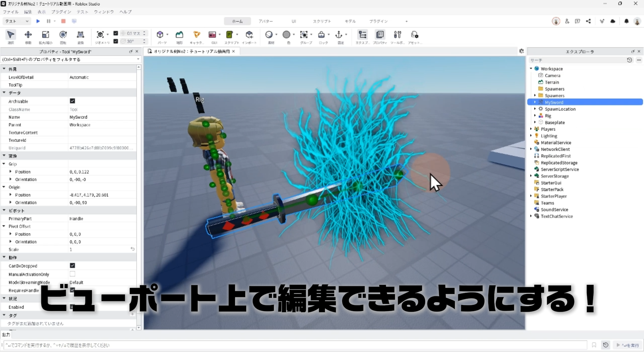Select ReplicatedStorage in the Explorer tree

coord(559,163)
